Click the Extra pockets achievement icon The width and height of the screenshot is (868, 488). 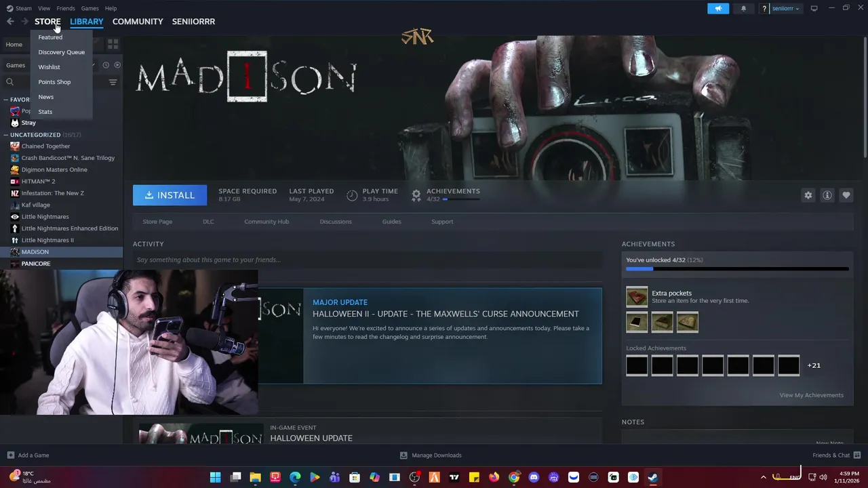tap(637, 297)
